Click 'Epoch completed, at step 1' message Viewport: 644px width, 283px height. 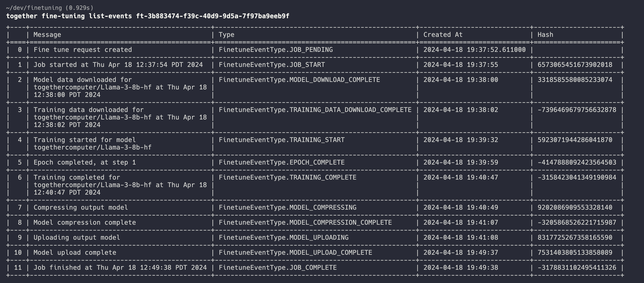coord(85,162)
